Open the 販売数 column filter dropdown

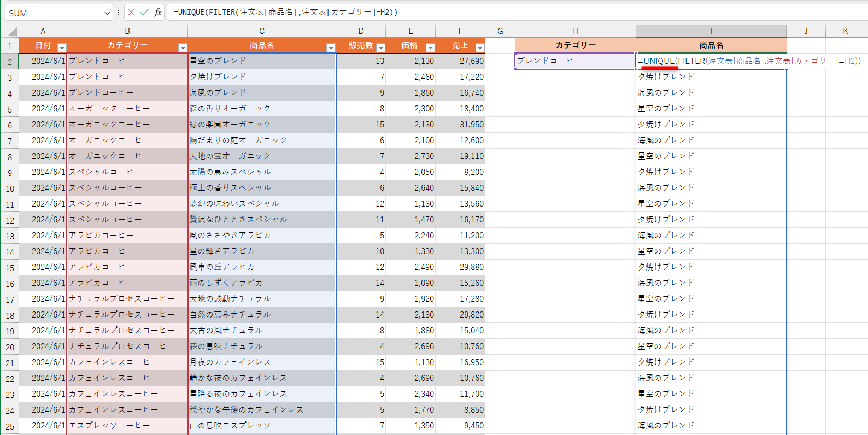pyautogui.click(x=381, y=48)
